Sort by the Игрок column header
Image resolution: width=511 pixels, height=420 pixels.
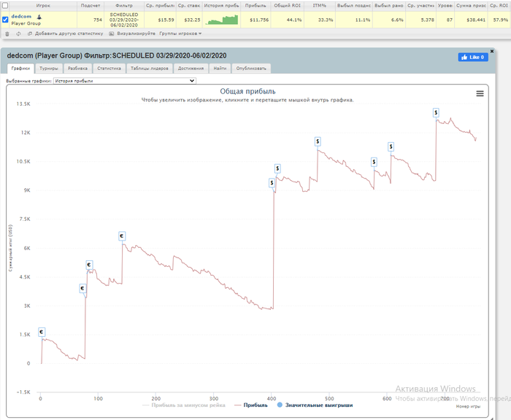[43, 6]
